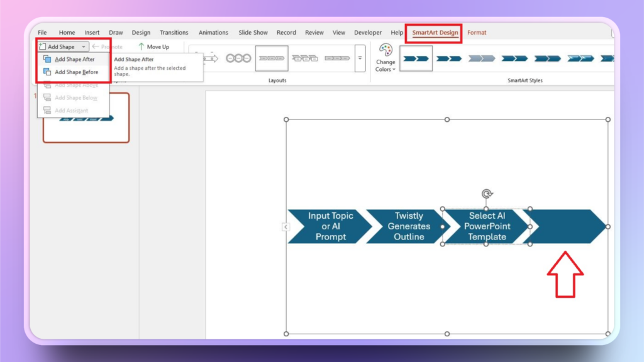Select the circles process layout icon
The height and width of the screenshot is (362, 644).
click(x=238, y=58)
